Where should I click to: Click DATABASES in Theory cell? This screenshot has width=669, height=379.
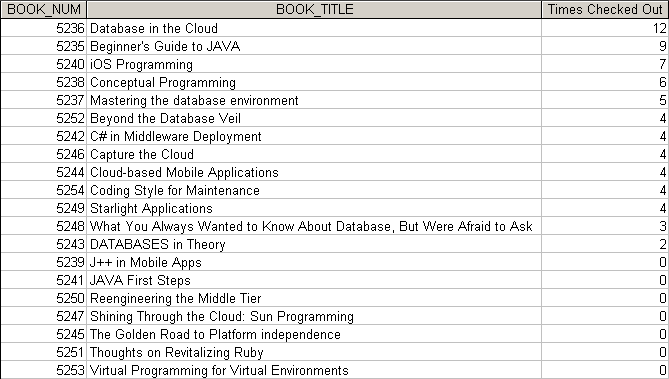tap(314, 244)
